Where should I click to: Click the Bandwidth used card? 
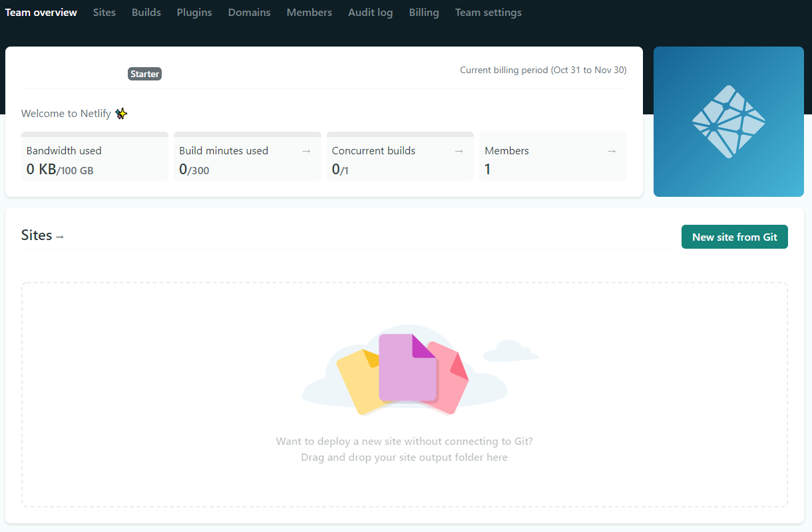(x=95, y=156)
